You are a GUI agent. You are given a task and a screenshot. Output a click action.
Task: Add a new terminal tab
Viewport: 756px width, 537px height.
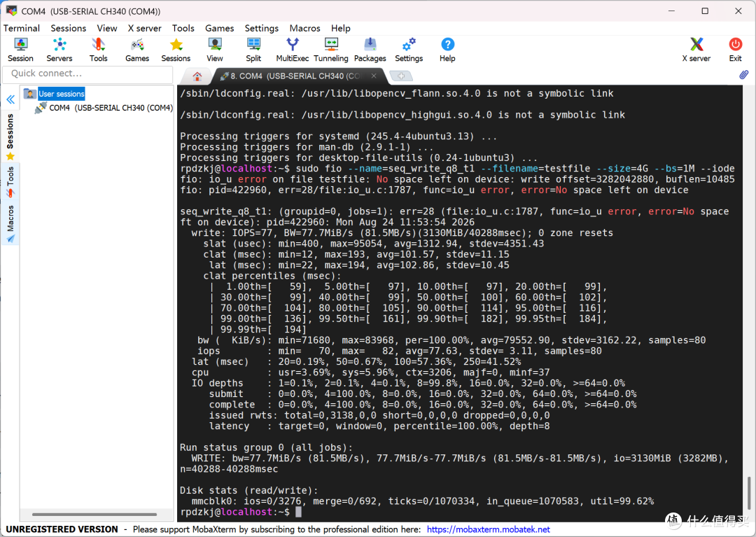400,76
